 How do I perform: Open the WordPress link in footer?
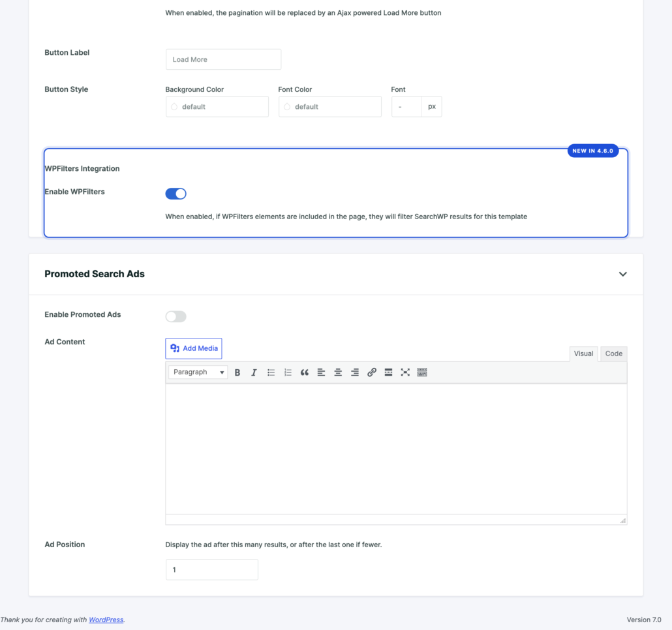coord(106,620)
